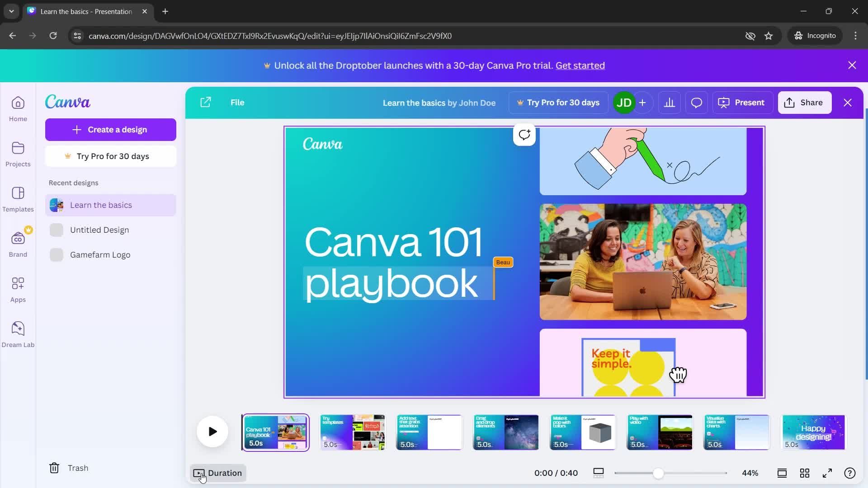The height and width of the screenshot is (488, 868).
Task: Select the Canva 101 playbook slide thumbnail
Action: click(275, 432)
